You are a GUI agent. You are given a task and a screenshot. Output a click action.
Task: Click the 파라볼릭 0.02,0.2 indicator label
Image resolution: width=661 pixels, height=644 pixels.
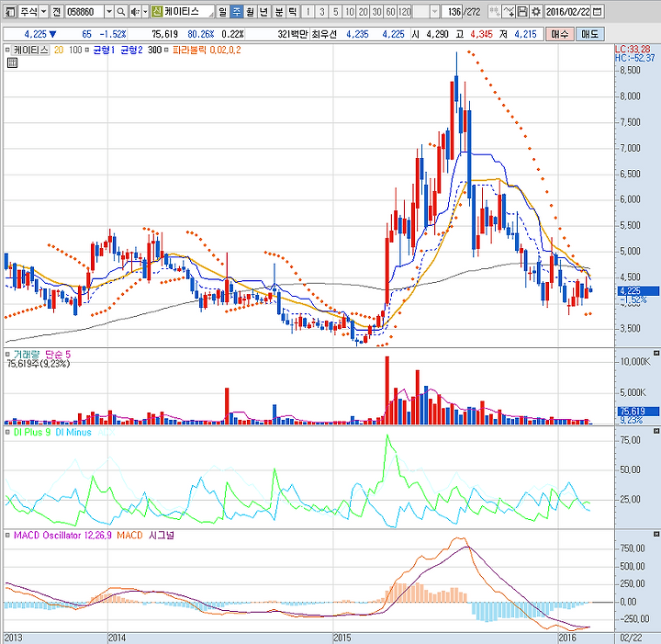pos(207,51)
